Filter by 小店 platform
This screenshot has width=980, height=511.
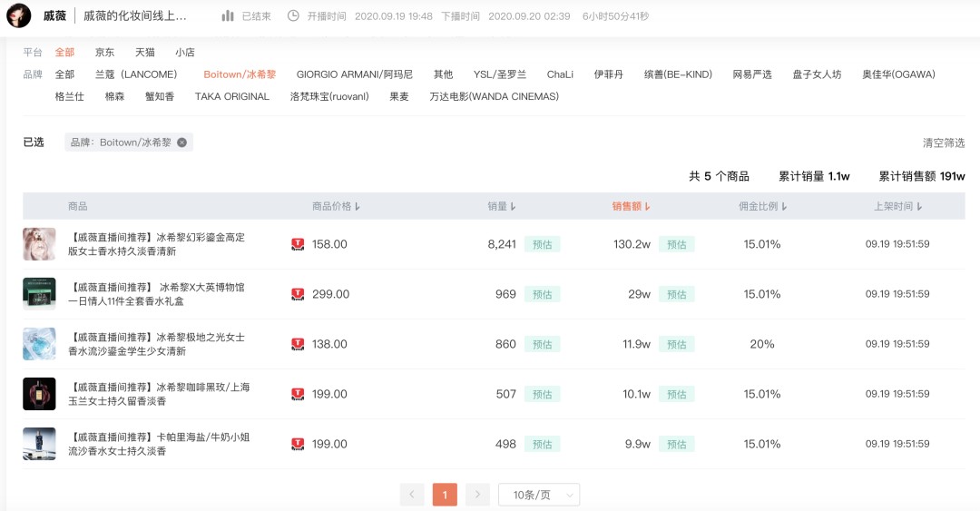(x=184, y=53)
